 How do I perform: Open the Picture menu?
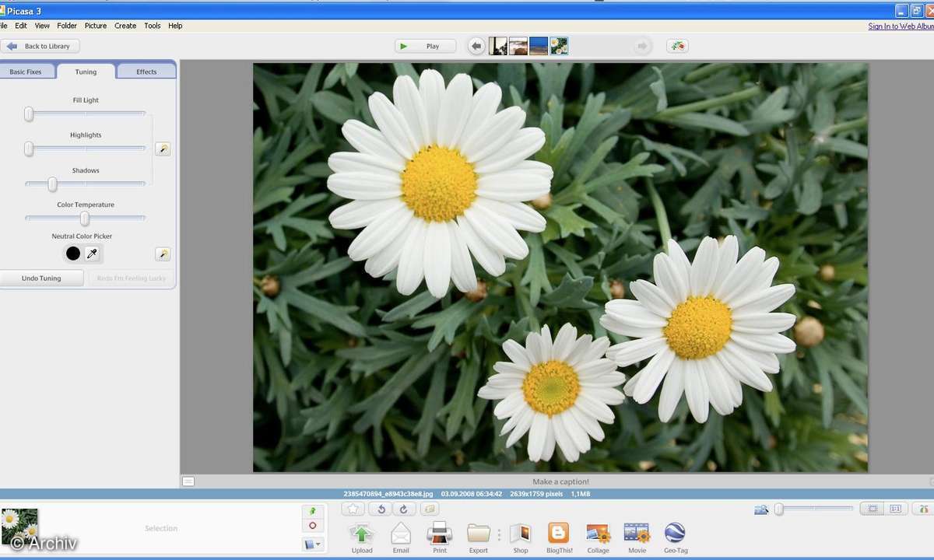pyautogui.click(x=96, y=26)
